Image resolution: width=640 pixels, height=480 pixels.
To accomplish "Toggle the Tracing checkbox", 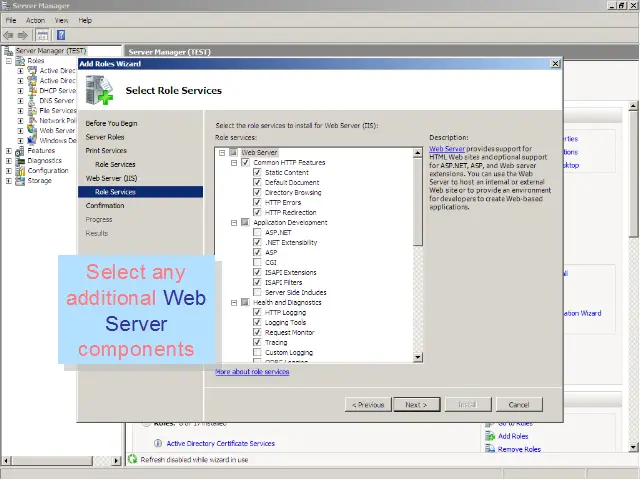I will click(257, 342).
